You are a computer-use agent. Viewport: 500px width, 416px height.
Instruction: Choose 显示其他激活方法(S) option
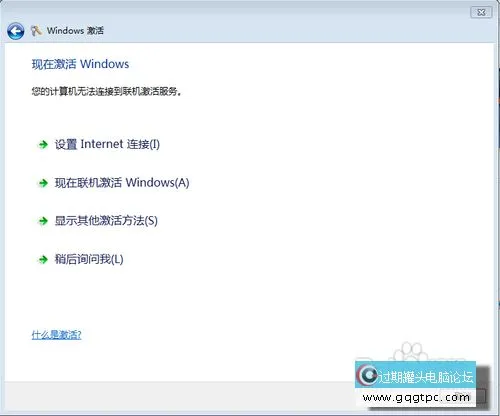(106, 221)
